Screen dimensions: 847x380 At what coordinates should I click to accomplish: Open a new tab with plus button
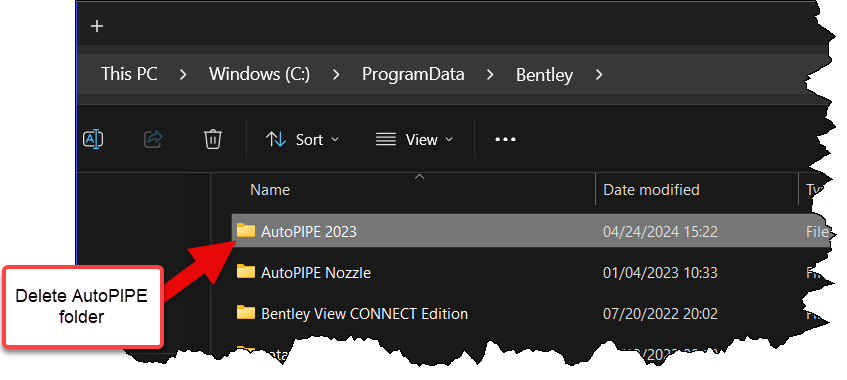tap(97, 26)
